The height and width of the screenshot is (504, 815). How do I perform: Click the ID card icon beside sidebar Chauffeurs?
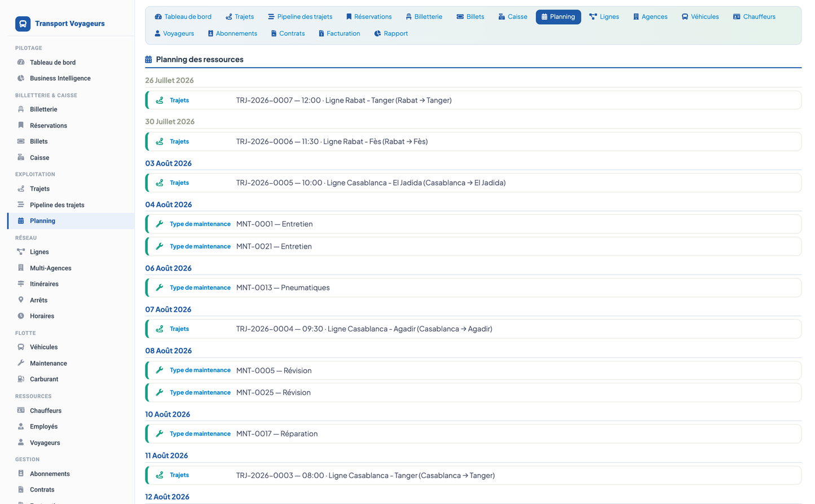(21, 410)
